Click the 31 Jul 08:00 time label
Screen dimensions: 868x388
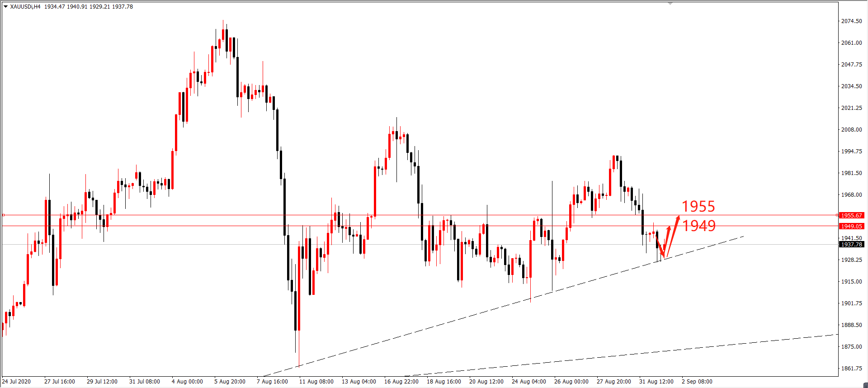(145, 382)
